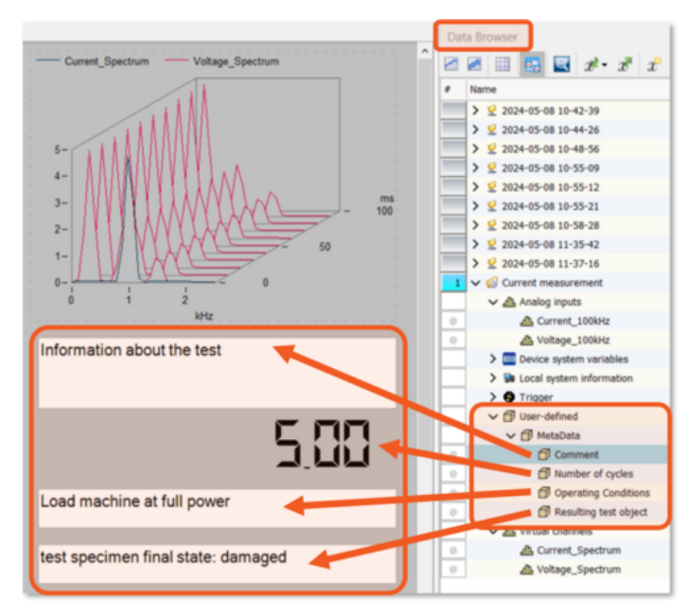
Task: Click the Analog inputs channel group icon
Action: [x=509, y=302]
